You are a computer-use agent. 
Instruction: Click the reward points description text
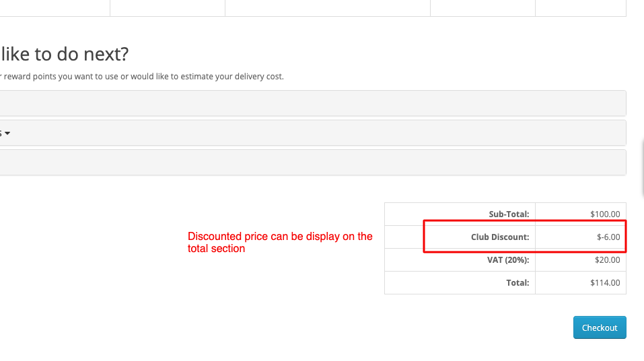(x=142, y=77)
